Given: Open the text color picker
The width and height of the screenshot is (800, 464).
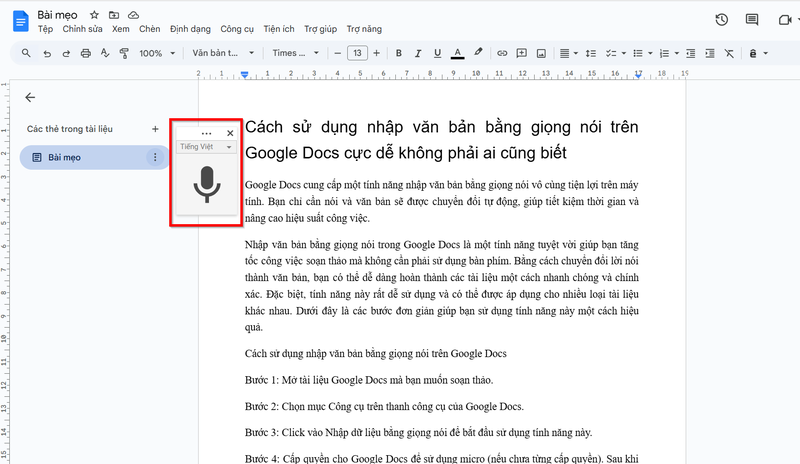Looking at the screenshot, I should tap(458, 53).
